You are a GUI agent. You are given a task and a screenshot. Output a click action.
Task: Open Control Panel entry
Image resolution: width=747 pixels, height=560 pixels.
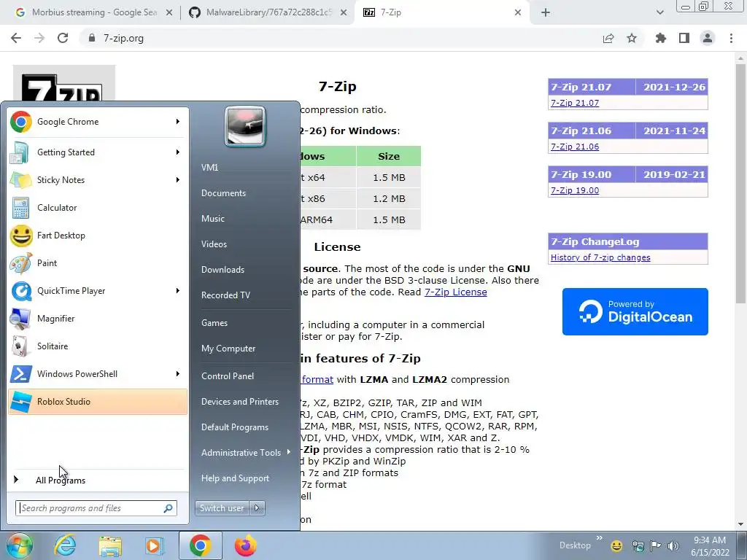(228, 376)
